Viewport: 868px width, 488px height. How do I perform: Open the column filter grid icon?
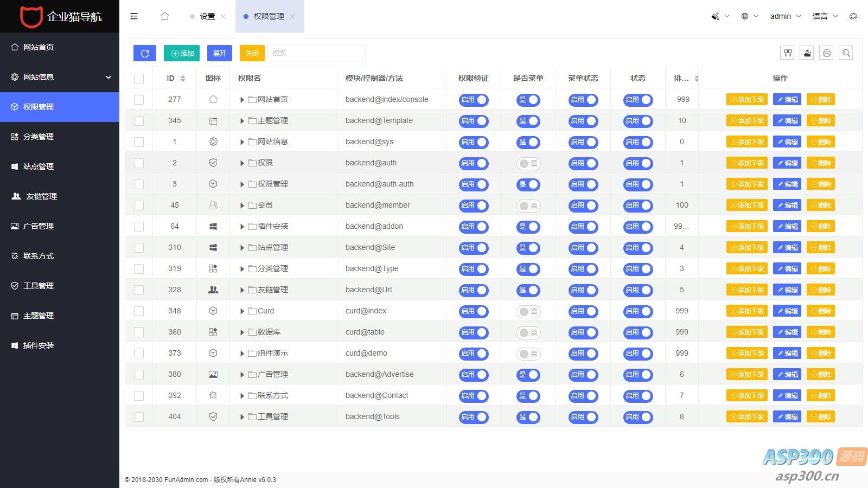(788, 53)
